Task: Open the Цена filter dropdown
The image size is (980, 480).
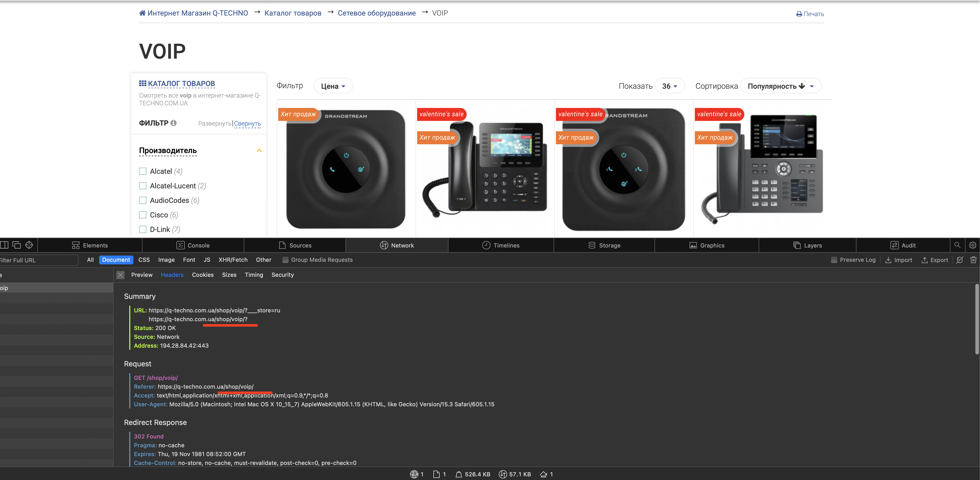Action: coord(333,86)
